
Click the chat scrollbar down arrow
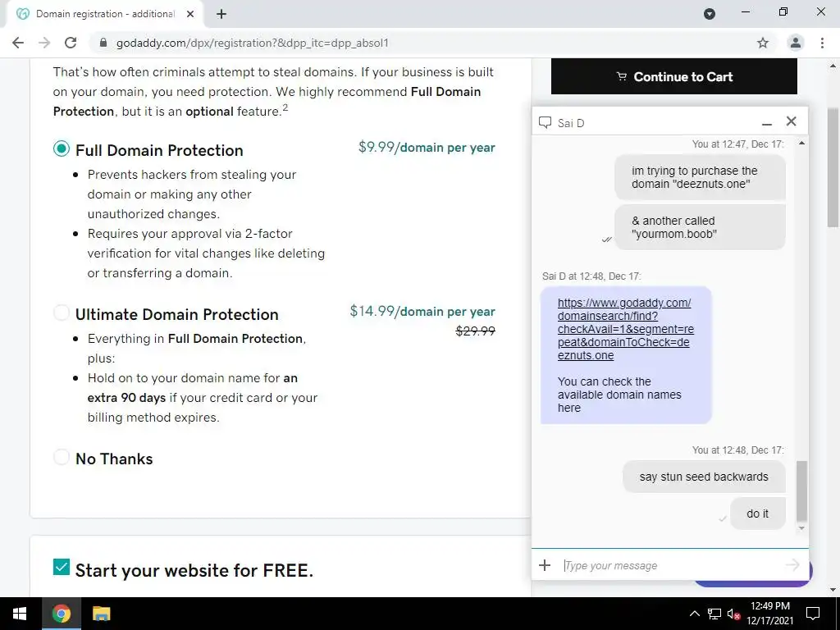pos(802,528)
